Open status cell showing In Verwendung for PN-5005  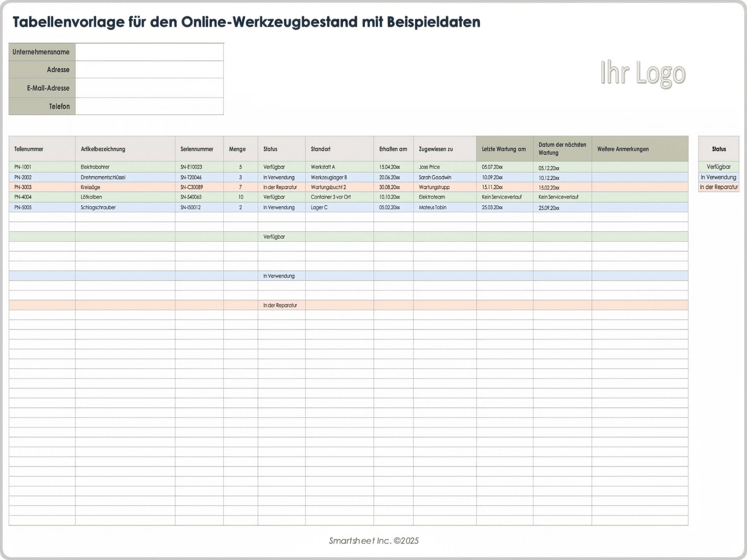tap(281, 207)
